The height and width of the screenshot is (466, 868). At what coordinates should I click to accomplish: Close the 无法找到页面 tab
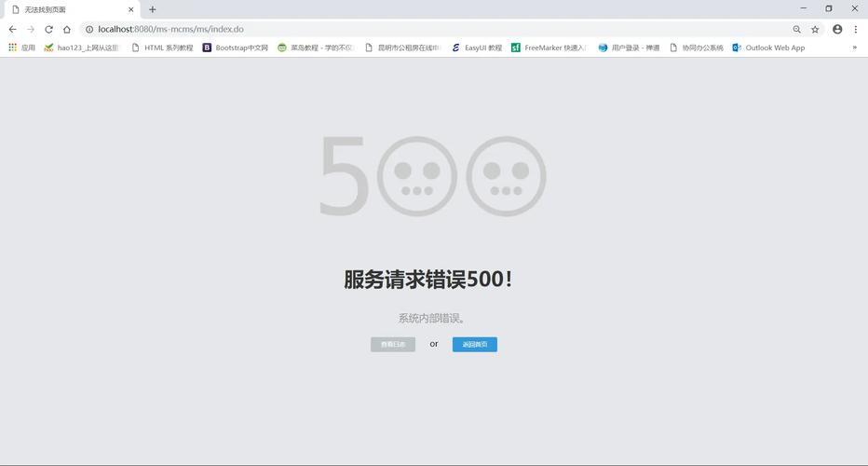click(130, 9)
